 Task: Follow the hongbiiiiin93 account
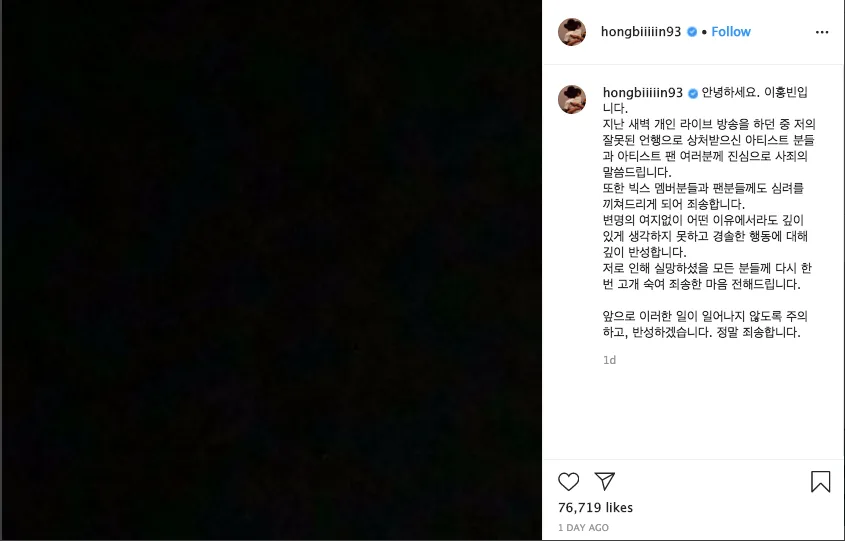(x=731, y=32)
